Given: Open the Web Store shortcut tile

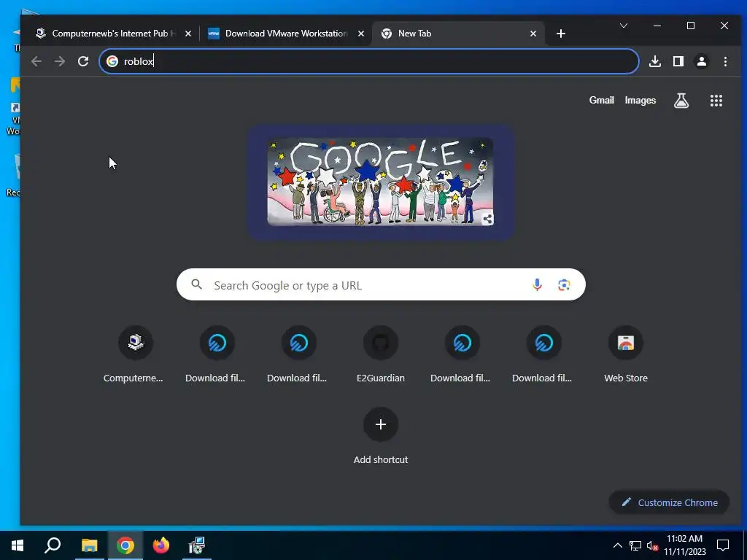Looking at the screenshot, I should (625, 354).
